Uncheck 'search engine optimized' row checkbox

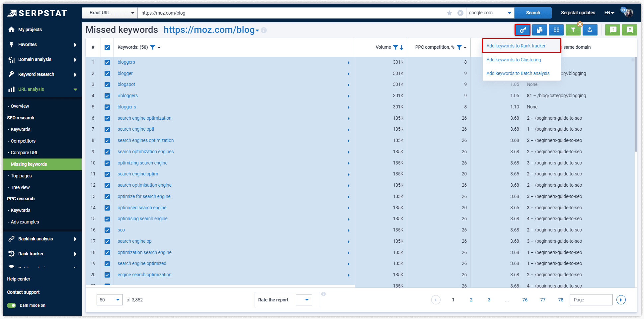coord(107,264)
